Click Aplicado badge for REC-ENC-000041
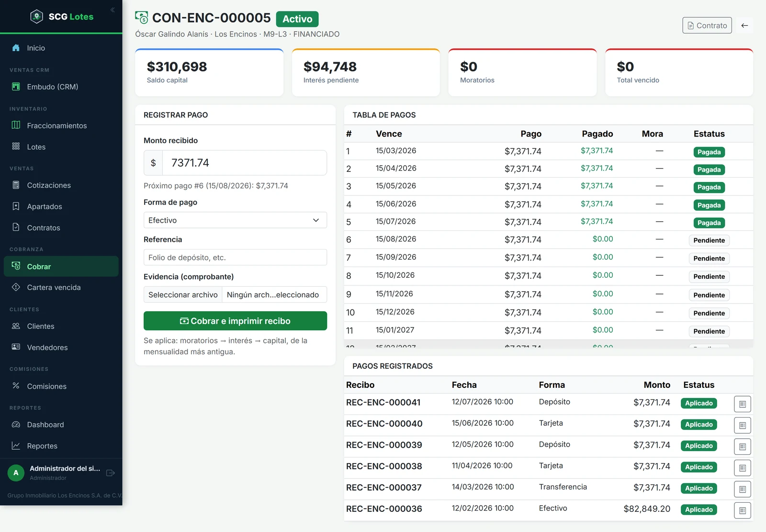This screenshot has width=766, height=532. pos(699,403)
